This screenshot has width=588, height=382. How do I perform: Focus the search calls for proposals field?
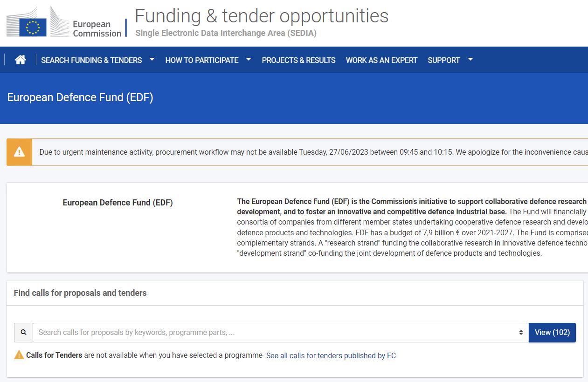pos(281,333)
